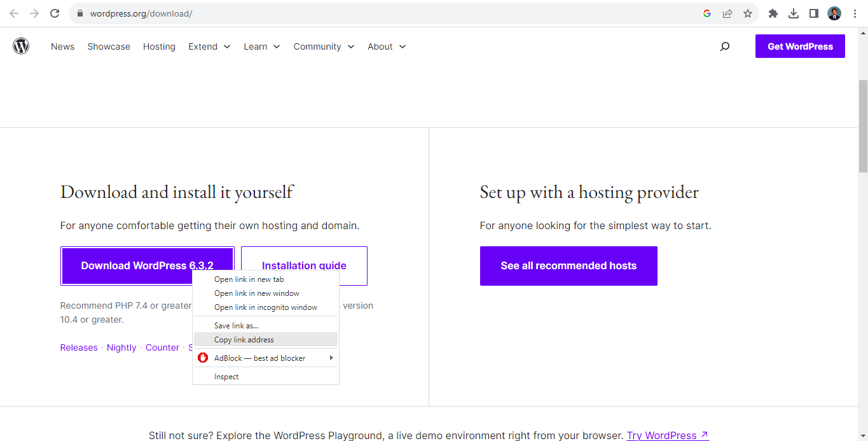Viewport: 868px width, 441px height.
Task: Click the browser forward arrow
Action: coord(34,13)
